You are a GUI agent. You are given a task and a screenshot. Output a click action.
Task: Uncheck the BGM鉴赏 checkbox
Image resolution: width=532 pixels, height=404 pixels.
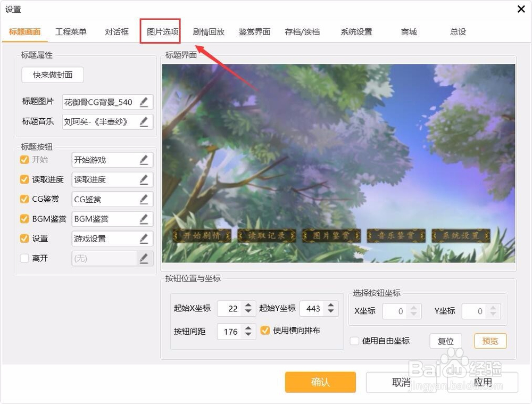[24, 219]
